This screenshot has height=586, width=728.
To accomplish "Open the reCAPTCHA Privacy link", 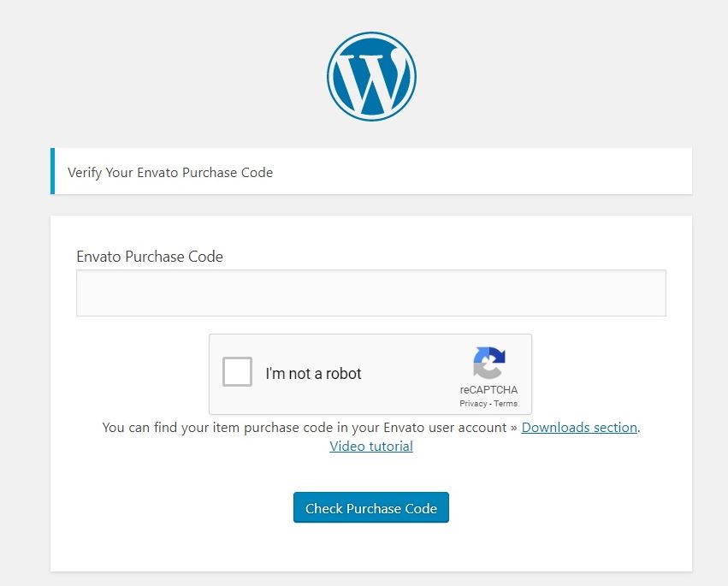I will coord(473,404).
